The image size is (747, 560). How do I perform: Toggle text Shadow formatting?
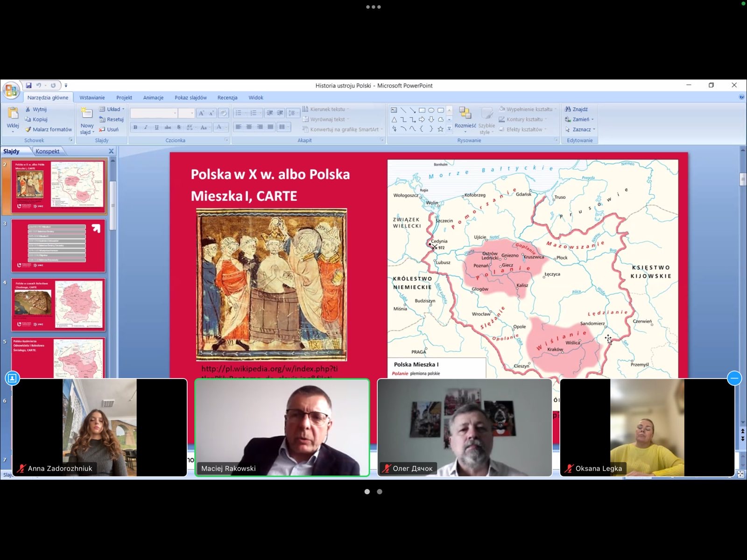pyautogui.click(x=179, y=127)
